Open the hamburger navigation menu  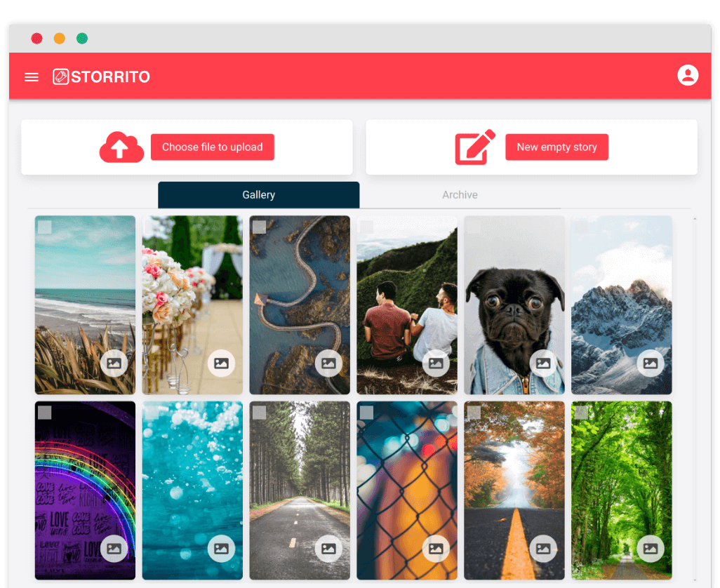tap(31, 77)
